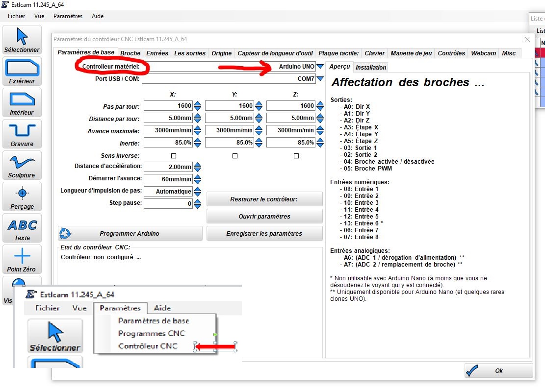
Task: Adjust the Longueur d'impulsion Automatique spinner
Action: [x=197, y=192]
